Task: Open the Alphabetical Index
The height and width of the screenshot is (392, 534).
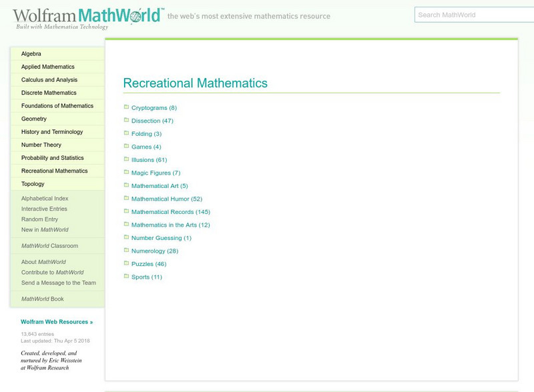Action: tap(45, 199)
